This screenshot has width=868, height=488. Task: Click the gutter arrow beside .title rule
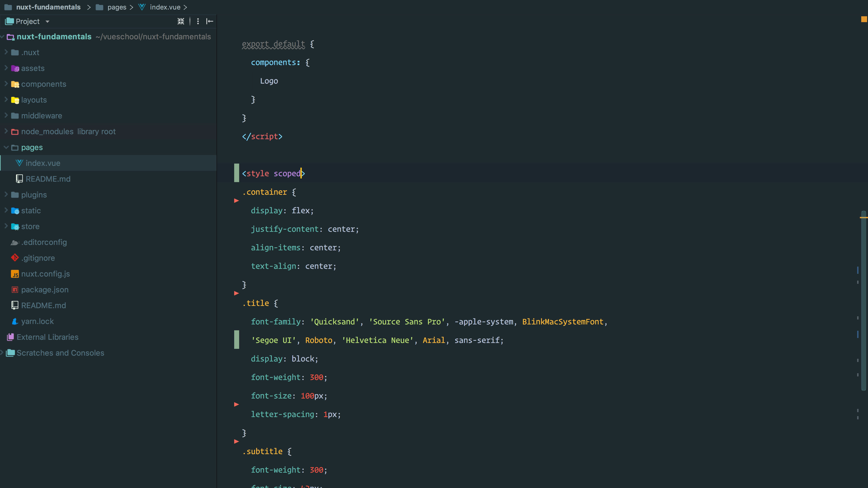[x=236, y=293]
